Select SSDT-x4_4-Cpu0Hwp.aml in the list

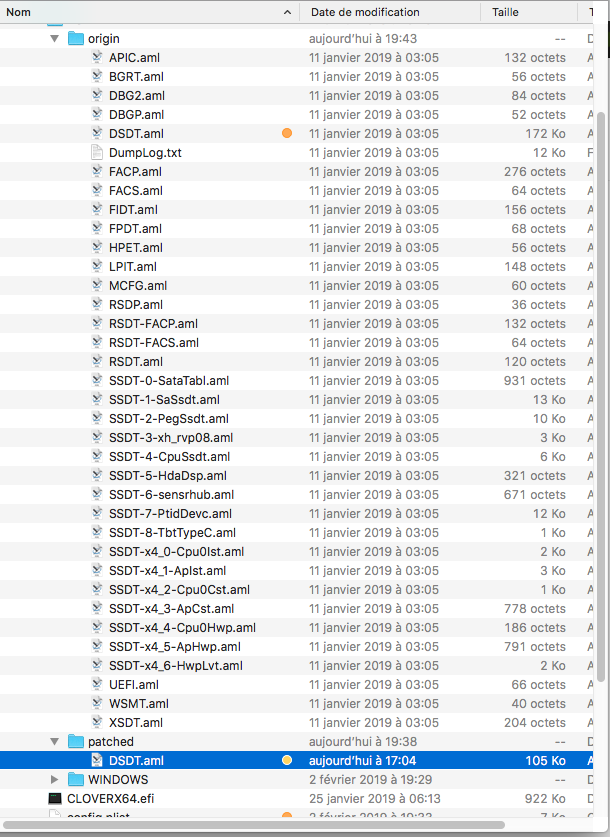[x=182, y=628]
